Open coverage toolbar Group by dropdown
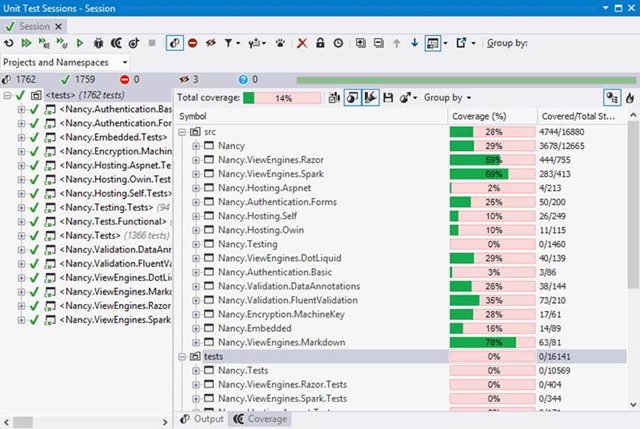 click(x=447, y=98)
